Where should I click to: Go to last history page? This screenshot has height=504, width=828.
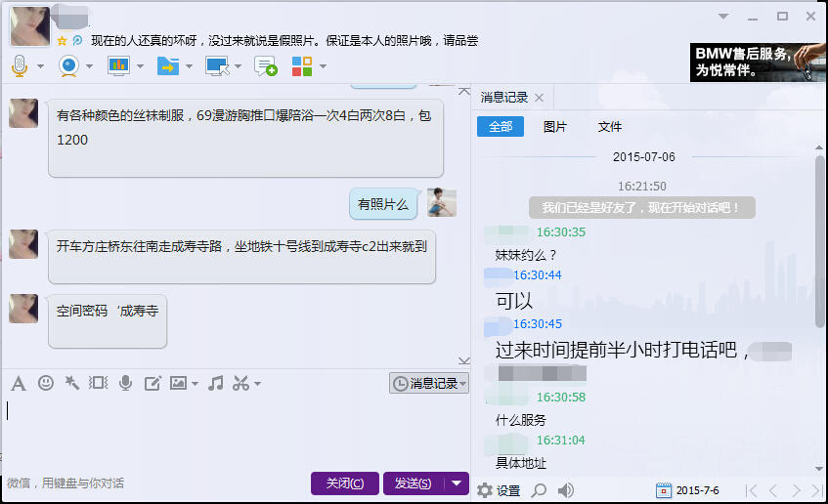pyautogui.click(x=817, y=490)
